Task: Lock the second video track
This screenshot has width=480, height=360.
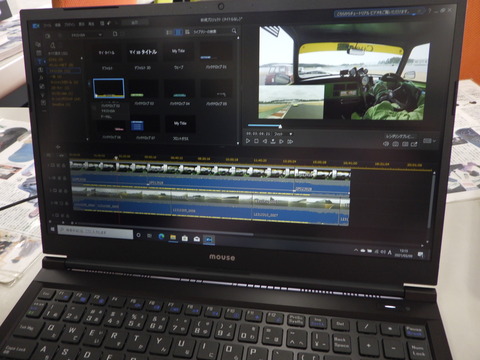Action: [66, 191]
